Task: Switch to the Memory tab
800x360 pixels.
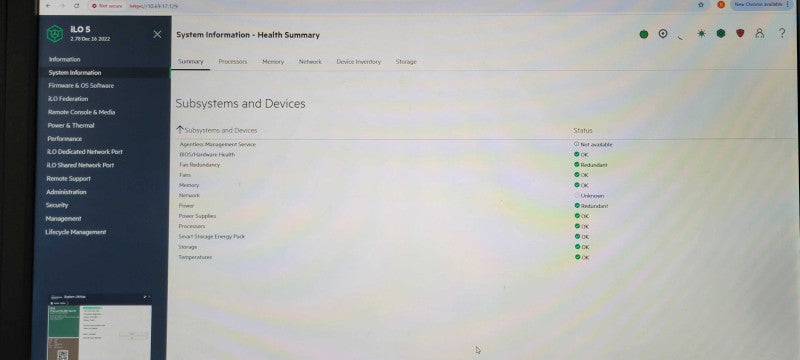Action: click(x=273, y=62)
